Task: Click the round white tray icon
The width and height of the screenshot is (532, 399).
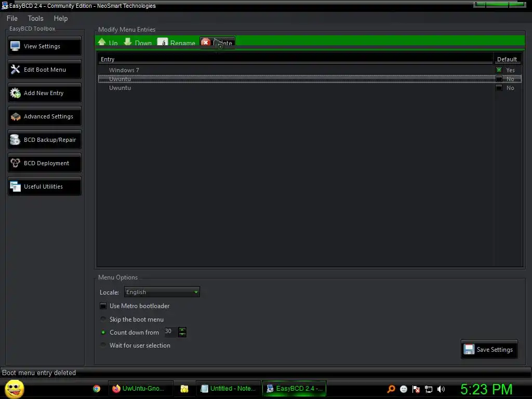Action: (x=403, y=389)
